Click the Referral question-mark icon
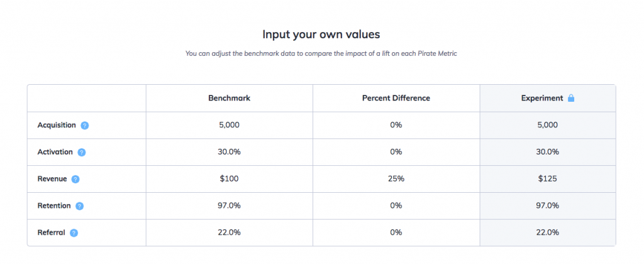The height and width of the screenshot is (265, 644). tap(74, 233)
